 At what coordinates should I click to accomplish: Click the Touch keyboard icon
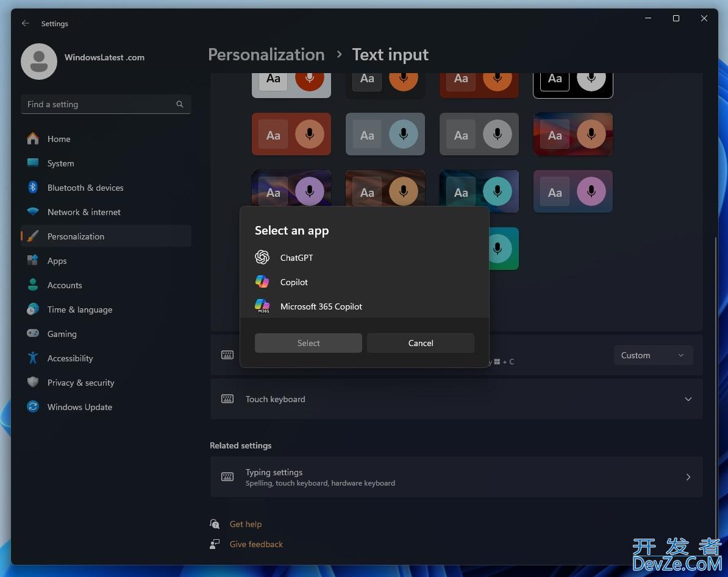(x=227, y=399)
